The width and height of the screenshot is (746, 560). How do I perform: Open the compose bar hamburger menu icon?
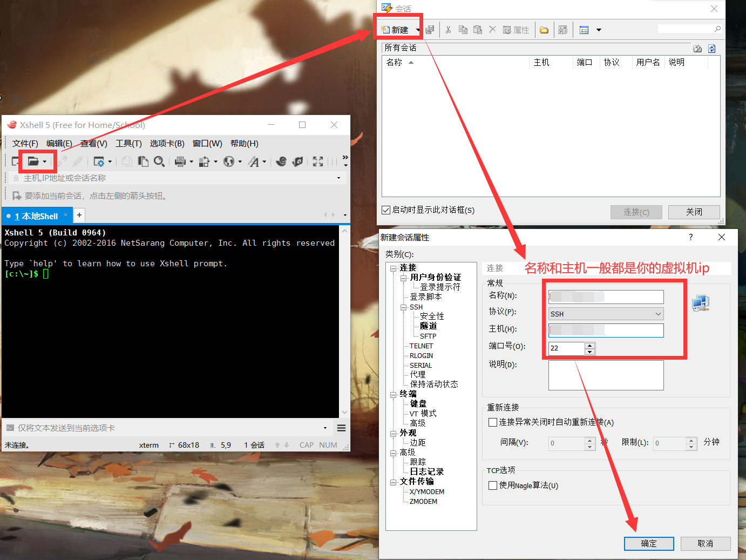(x=341, y=428)
